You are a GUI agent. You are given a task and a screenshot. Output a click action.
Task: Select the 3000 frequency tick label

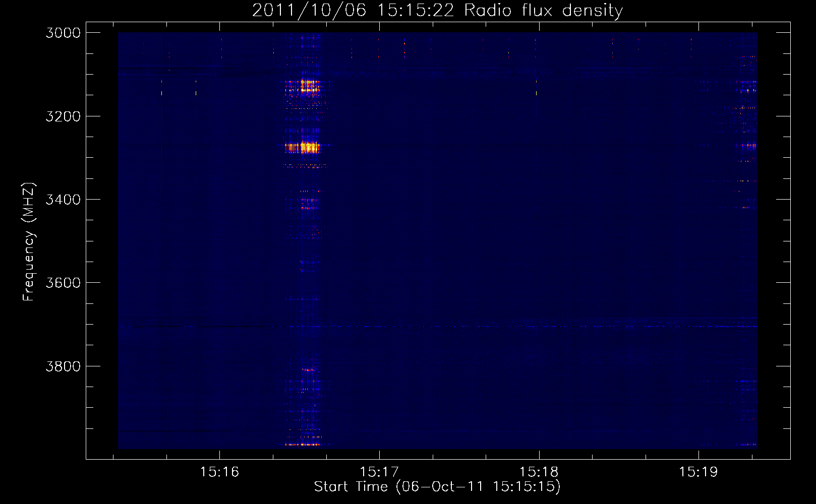coord(63,33)
